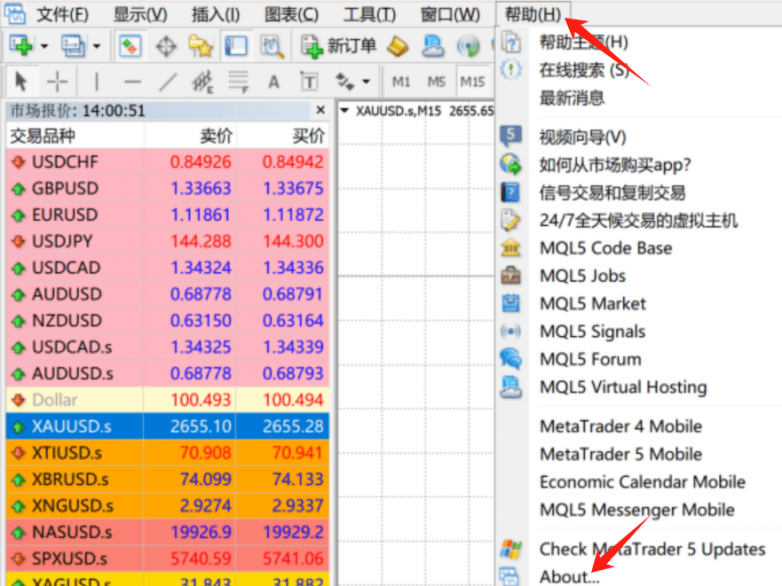Viewport: 782px width, 586px height.
Task: Expand the new chart dropdown arrow
Action: coord(44,46)
